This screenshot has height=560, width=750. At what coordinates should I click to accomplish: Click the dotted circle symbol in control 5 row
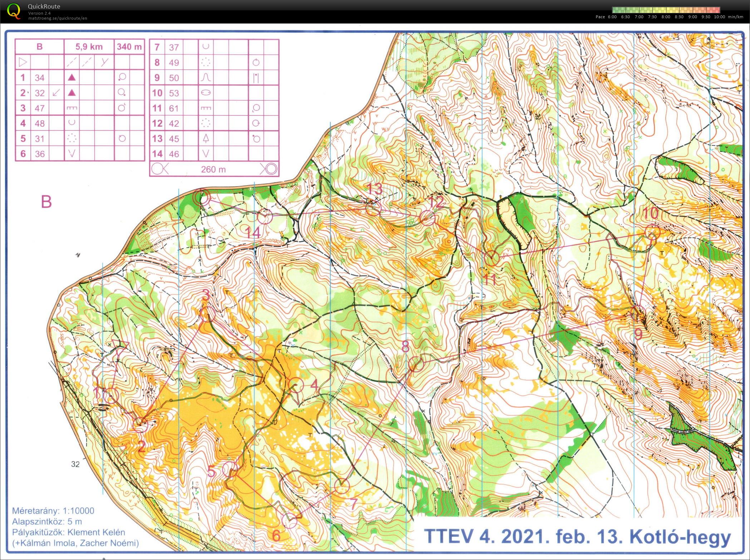point(72,138)
